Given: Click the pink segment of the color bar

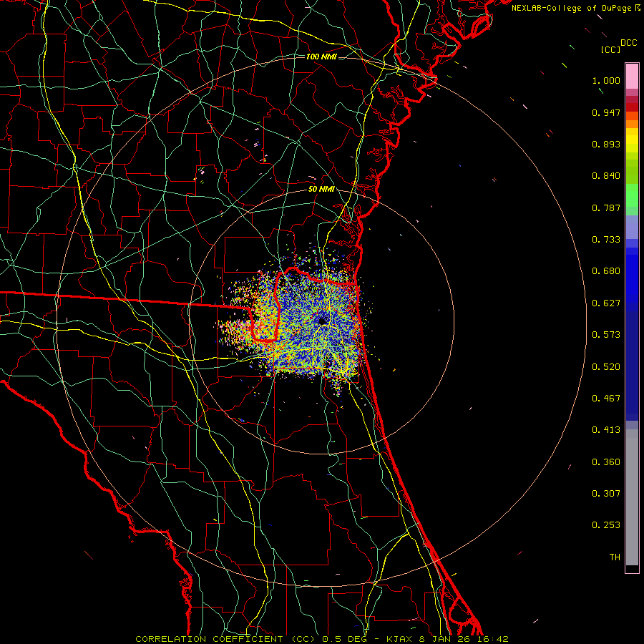Looking at the screenshot, I should click(x=632, y=76).
